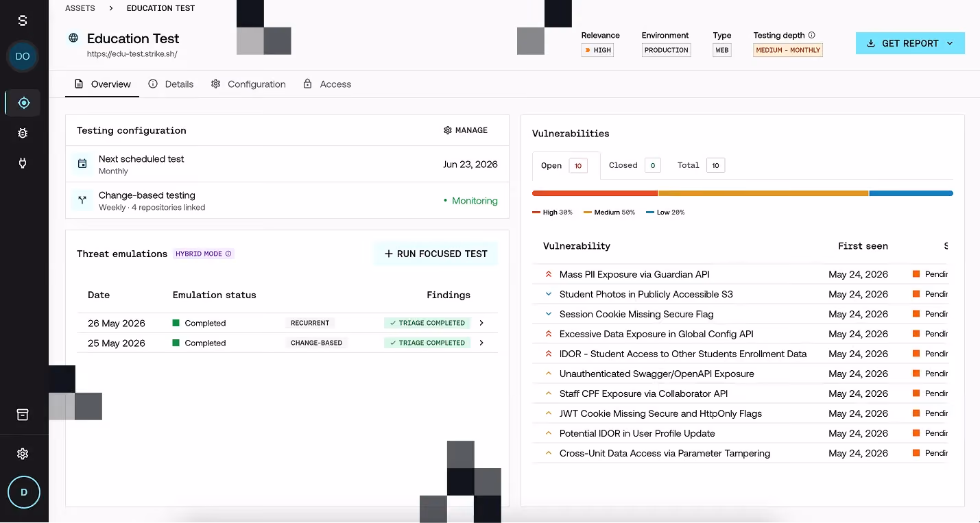Open Mass PII Exposure via Guardian API

click(x=634, y=274)
